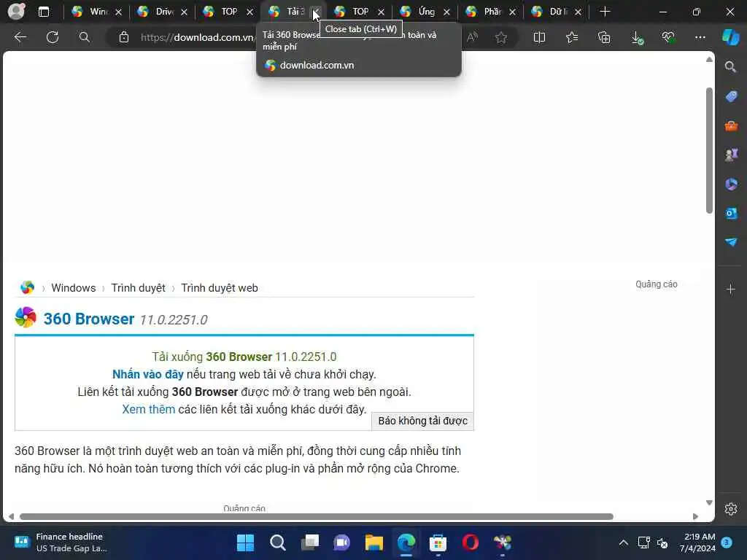Show hidden system tray icons chevron
Image resolution: width=747 pixels, height=560 pixels.
tap(623, 542)
